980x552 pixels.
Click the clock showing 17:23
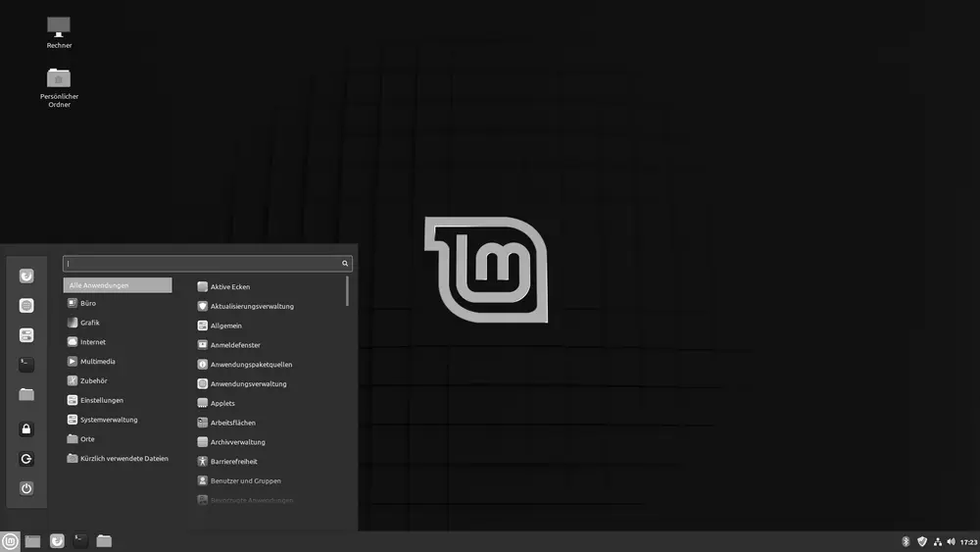click(x=969, y=542)
